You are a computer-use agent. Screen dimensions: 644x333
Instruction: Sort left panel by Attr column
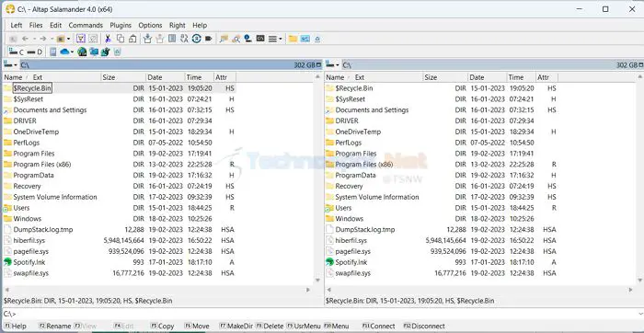click(x=224, y=77)
